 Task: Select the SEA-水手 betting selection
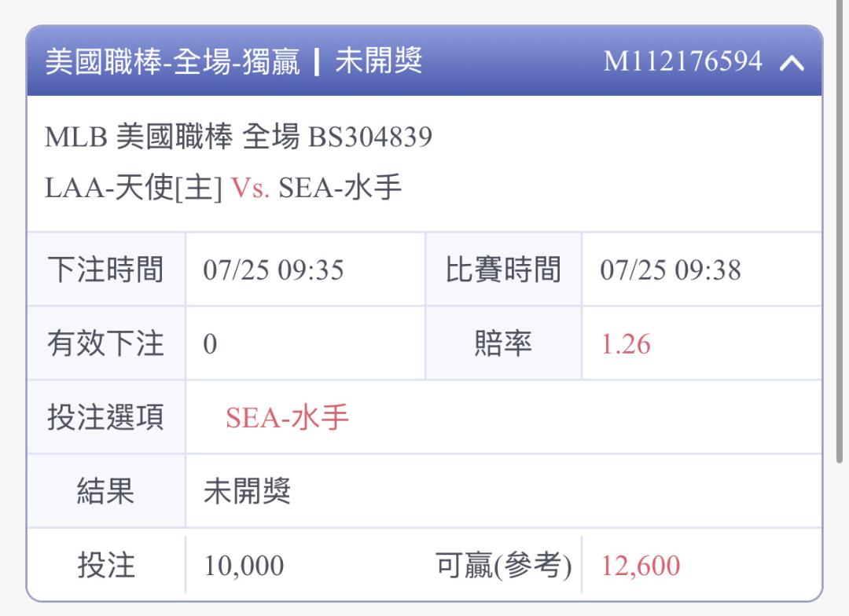(287, 417)
